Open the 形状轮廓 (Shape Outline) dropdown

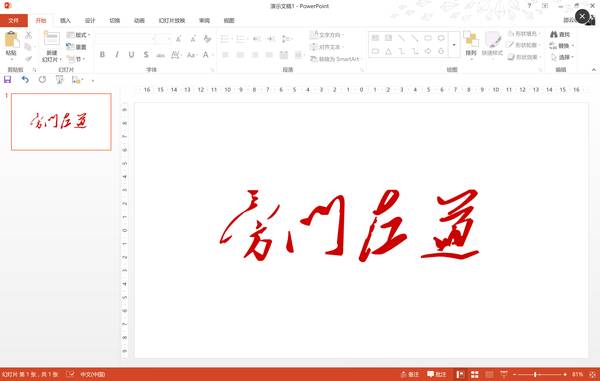(x=523, y=46)
